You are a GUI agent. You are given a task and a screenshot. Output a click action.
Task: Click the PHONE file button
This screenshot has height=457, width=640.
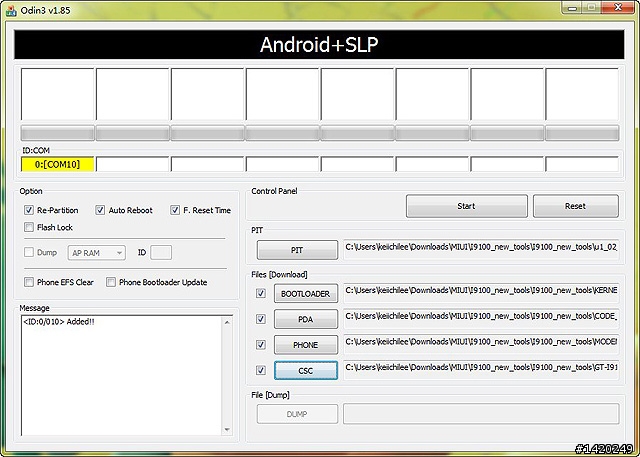pos(306,345)
